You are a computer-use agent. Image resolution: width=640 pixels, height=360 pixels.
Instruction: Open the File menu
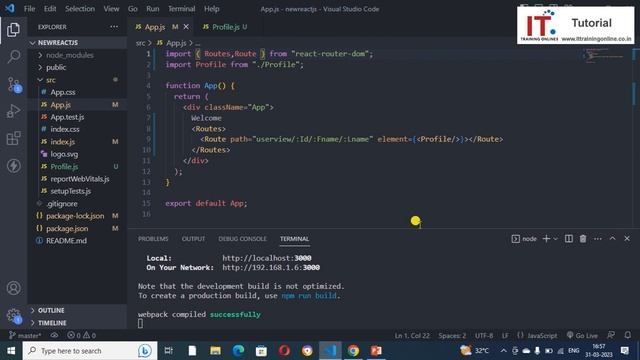coord(29,9)
